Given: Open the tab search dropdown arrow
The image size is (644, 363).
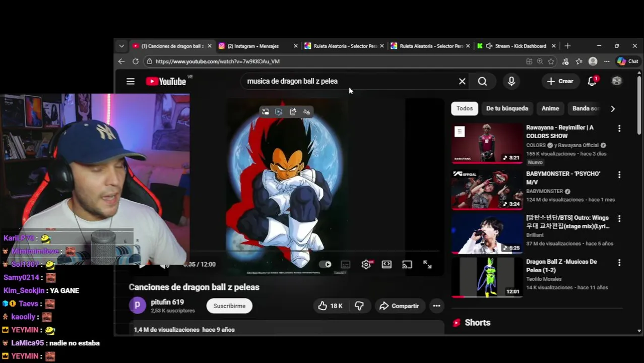Looking at the screenshot, I should (x=121, y=46).
